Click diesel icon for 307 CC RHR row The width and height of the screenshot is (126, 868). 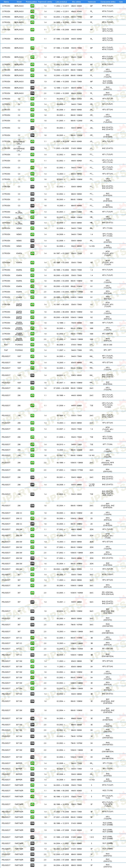tap(32, 655)
